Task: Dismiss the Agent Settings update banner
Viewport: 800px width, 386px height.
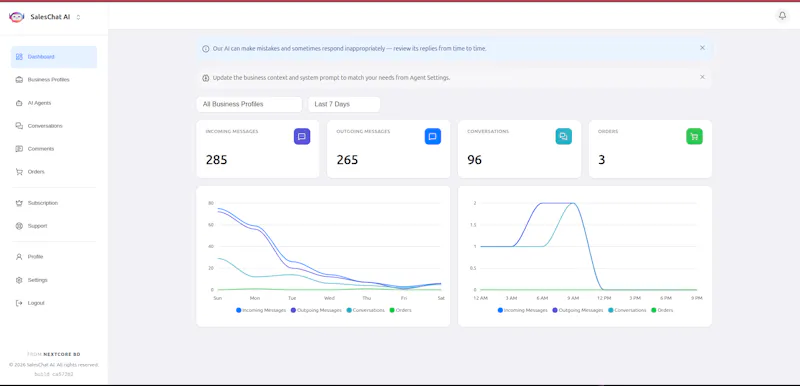Action: (702, 77)
